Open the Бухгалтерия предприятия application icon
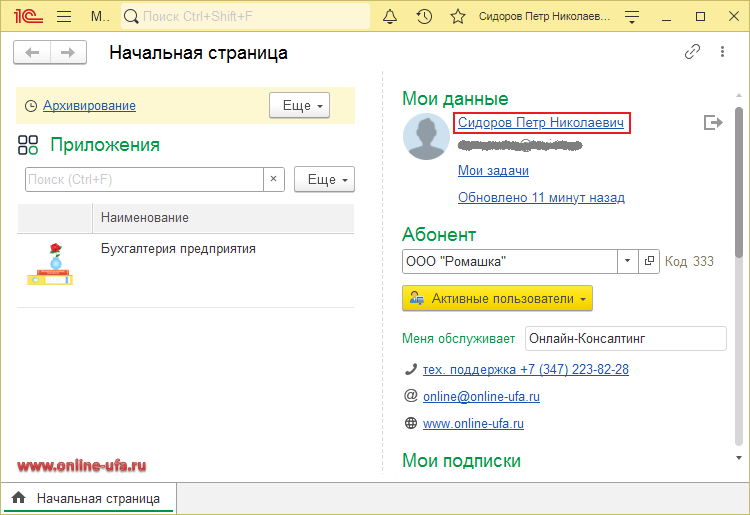 click(x=49, y=264)
